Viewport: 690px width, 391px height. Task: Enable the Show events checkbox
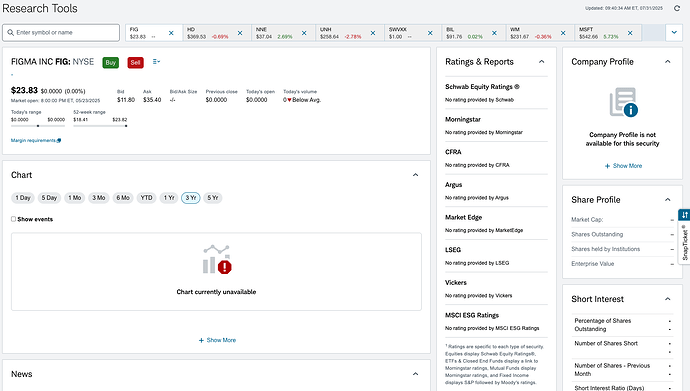point(13,219)
